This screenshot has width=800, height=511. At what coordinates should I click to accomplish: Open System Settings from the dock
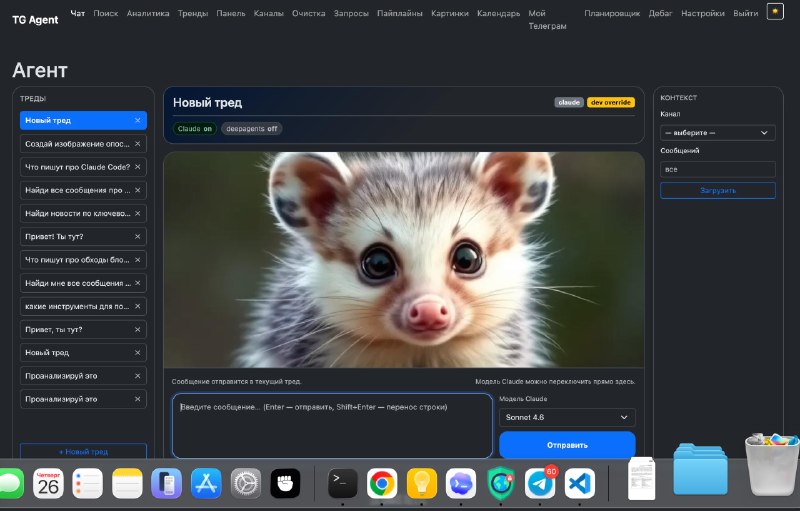(245, 483)
